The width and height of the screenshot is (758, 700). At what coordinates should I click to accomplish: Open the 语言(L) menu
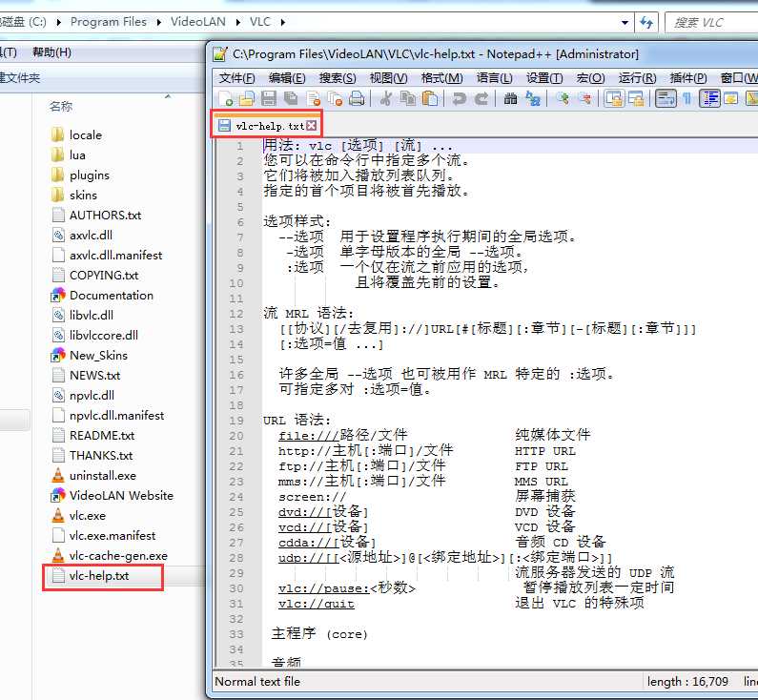tap(495, 78)
